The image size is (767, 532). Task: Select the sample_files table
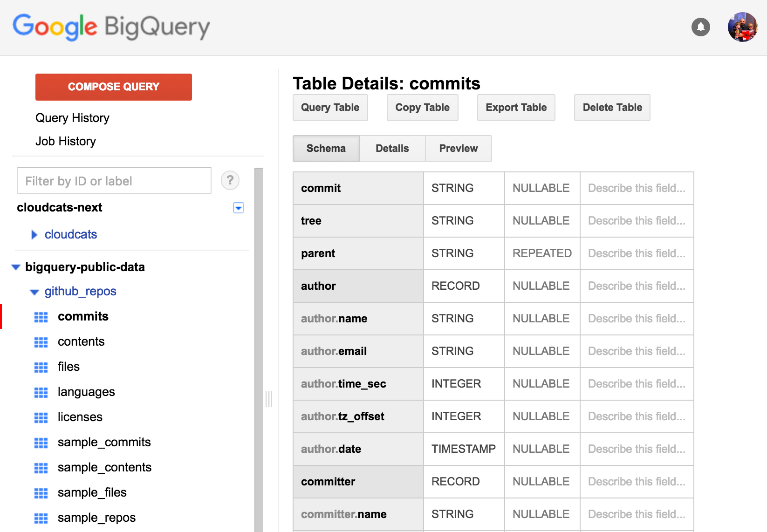click(x=92, y=492)
